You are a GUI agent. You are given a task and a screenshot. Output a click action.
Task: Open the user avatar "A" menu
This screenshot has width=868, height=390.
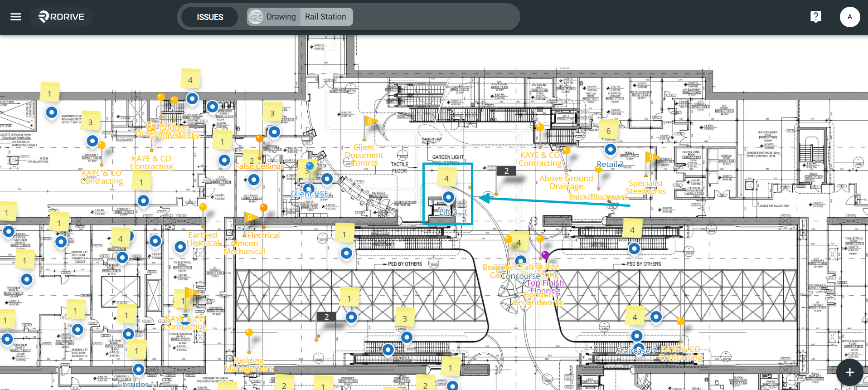(849, 17)
